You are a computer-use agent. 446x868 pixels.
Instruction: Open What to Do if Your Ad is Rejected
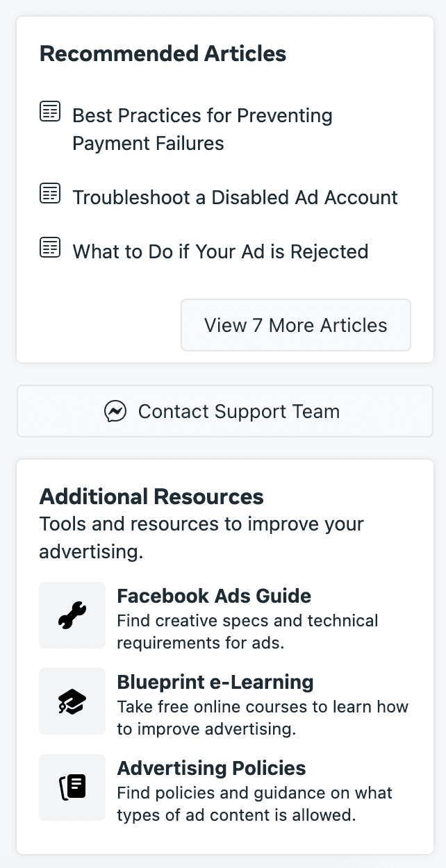tap(220, 251)
